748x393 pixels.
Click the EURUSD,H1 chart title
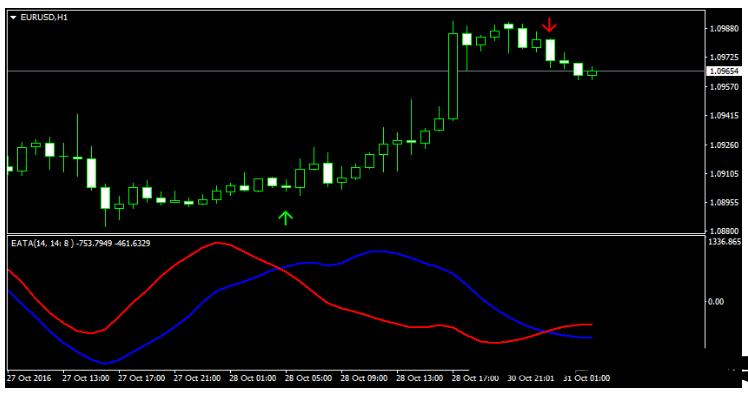43,18
